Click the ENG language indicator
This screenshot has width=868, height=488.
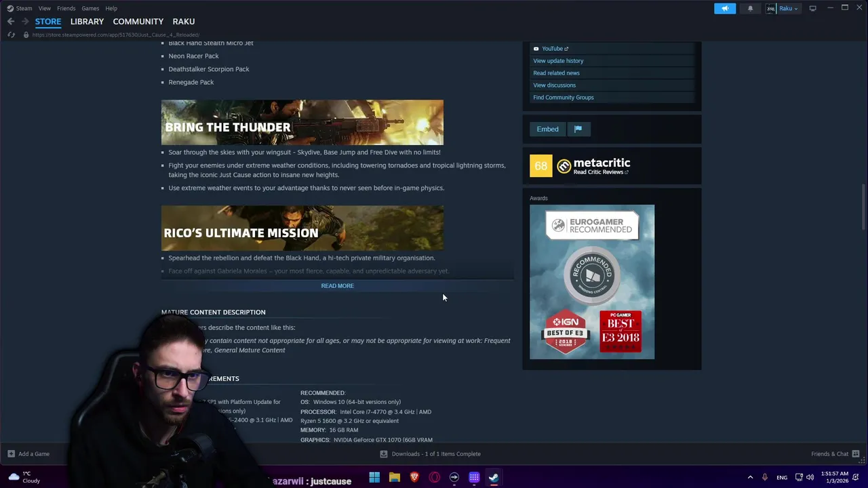(x=782, y=478)
